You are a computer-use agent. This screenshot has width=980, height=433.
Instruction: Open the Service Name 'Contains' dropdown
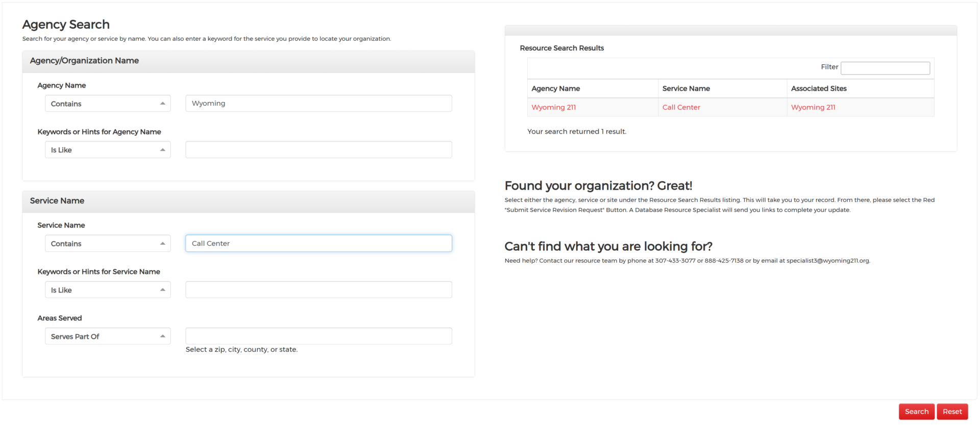tap(108, 243)
